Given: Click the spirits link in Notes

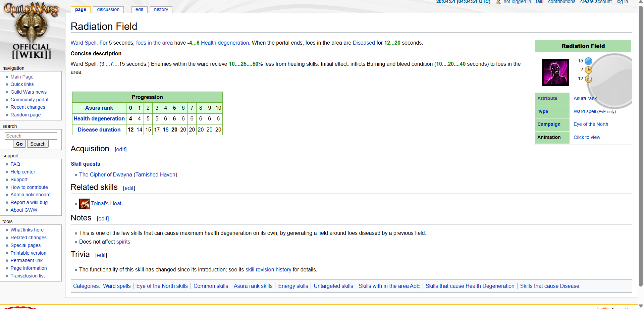Looking at the screenshot, I should coord(123,242).
